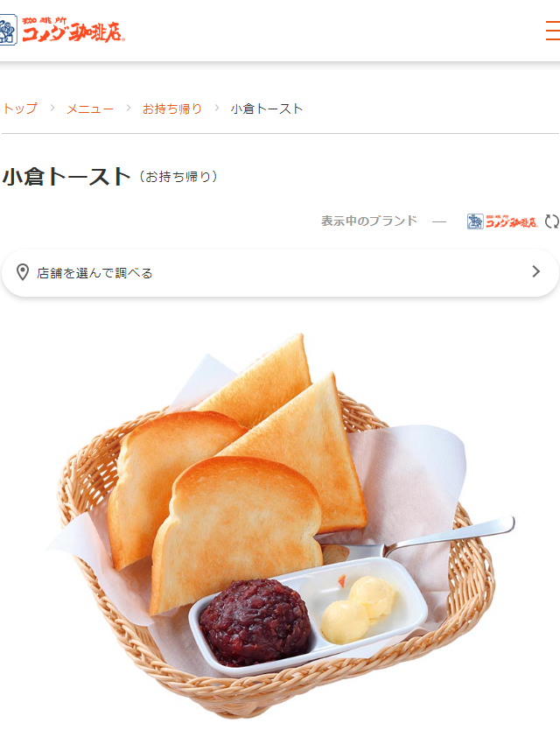Click the chevron after メニュー breadcrumb

click(129, 108)
